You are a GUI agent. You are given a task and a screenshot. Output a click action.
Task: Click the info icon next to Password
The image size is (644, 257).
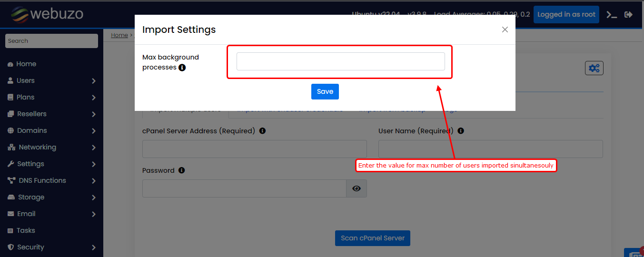(x=181, y=170)
